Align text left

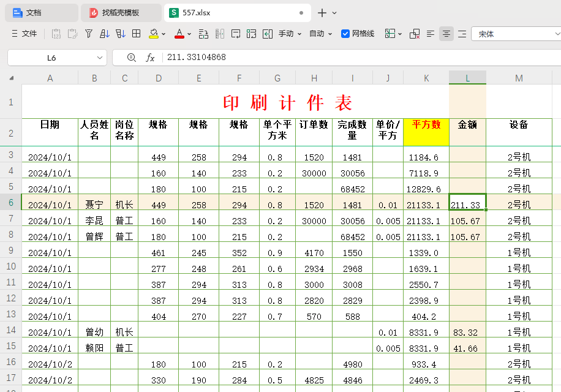[x=431, y=34]
